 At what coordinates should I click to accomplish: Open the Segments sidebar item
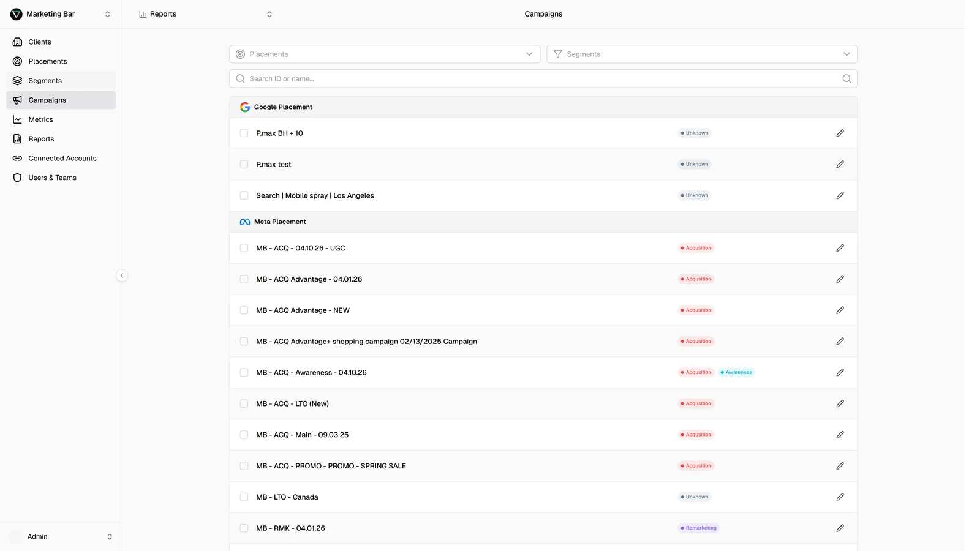pos(61,81)
